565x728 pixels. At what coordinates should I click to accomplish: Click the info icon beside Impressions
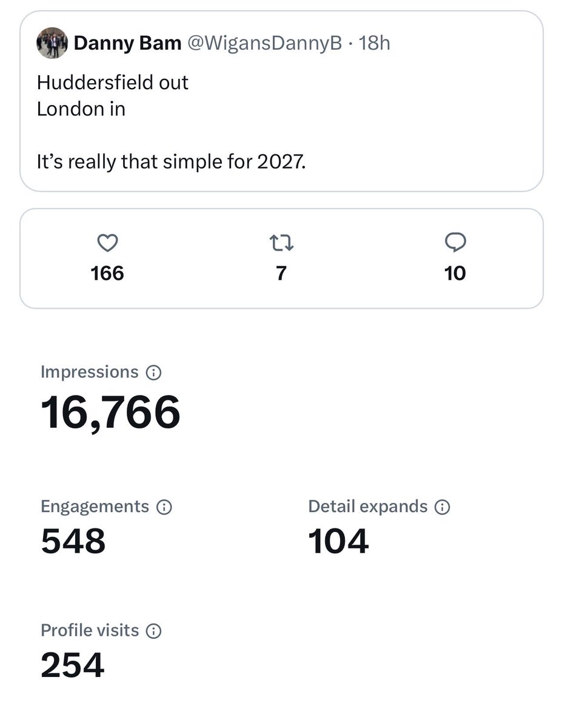pos(154,372)
